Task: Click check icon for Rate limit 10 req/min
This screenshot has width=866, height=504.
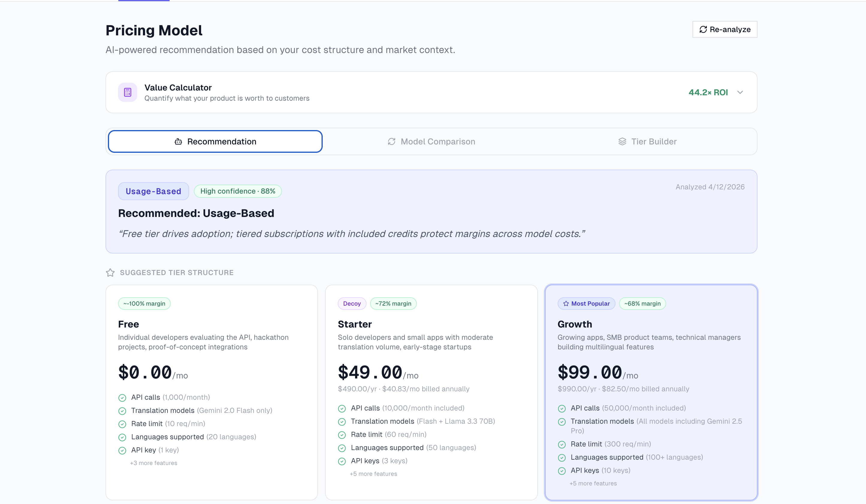Action: pos(122,424)
